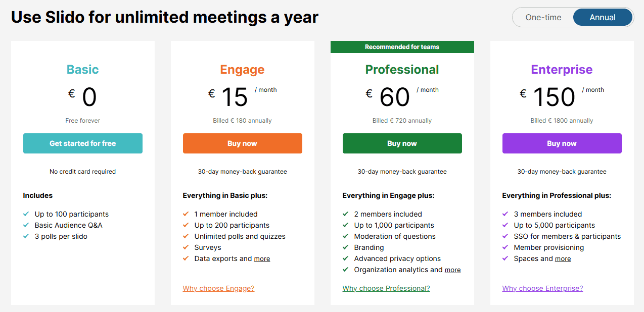Open the Why choose Professional link
The height and width of the screenshot is (312, 644).
[x=386, y=288]
